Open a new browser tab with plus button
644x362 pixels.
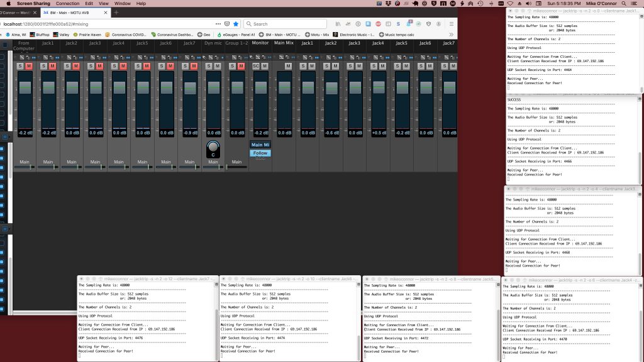pyautogui.click(x=116, y=13)
